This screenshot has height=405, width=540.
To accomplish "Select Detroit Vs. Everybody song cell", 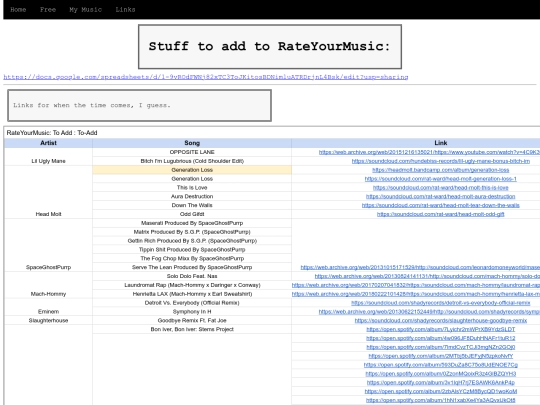I will 192,303.
